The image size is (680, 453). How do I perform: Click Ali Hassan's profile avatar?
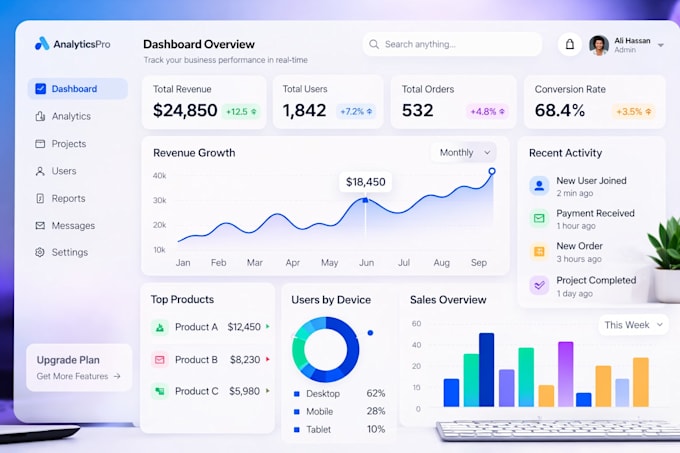(599, 45)
